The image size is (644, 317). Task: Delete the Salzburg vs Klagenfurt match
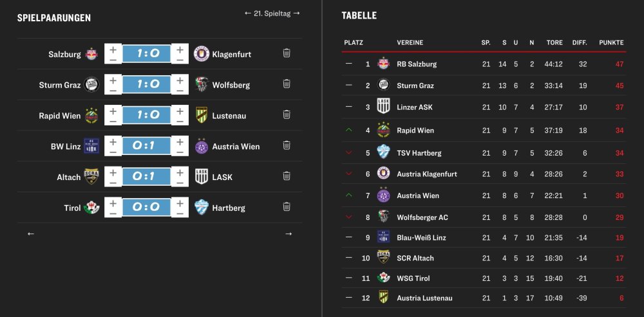click(x=287, y=53)
